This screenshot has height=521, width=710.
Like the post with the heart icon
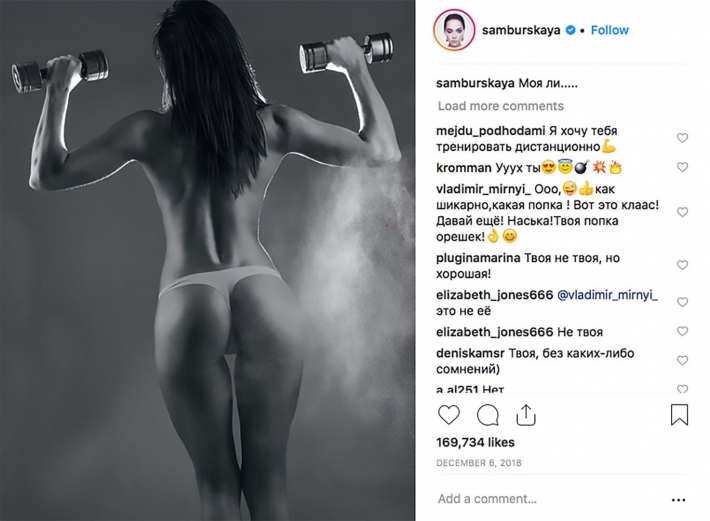449,415
